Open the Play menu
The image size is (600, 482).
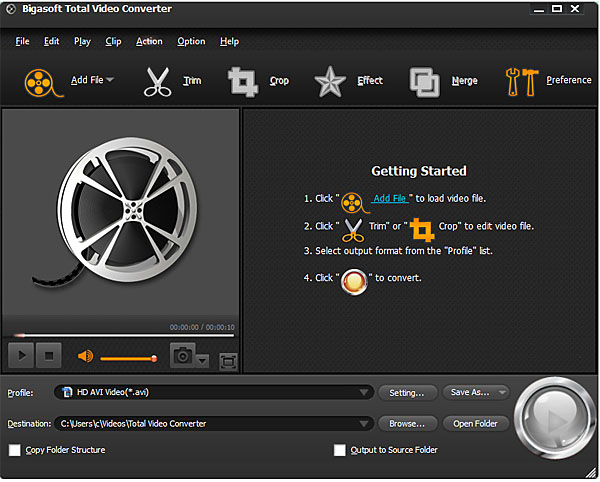[82, 41]
